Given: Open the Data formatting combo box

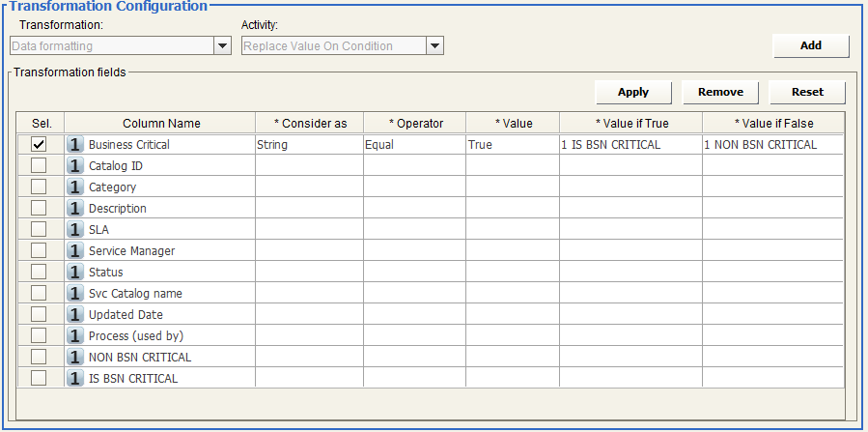Looking at the screenshot, I should click(112, 45).
